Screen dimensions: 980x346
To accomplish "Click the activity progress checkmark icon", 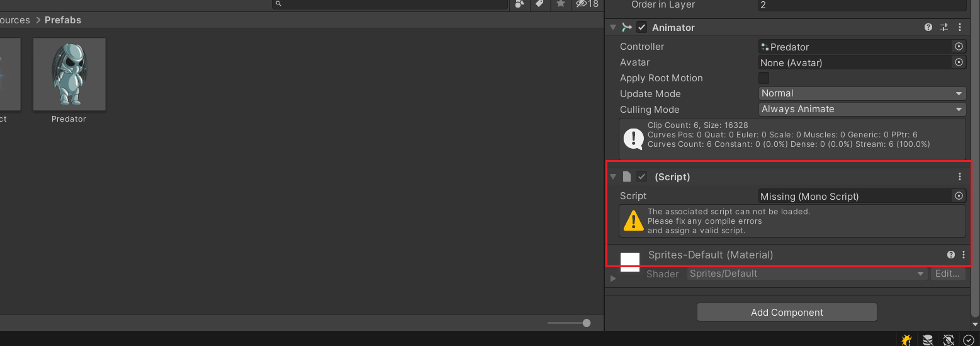I will [x=969, y=340].
